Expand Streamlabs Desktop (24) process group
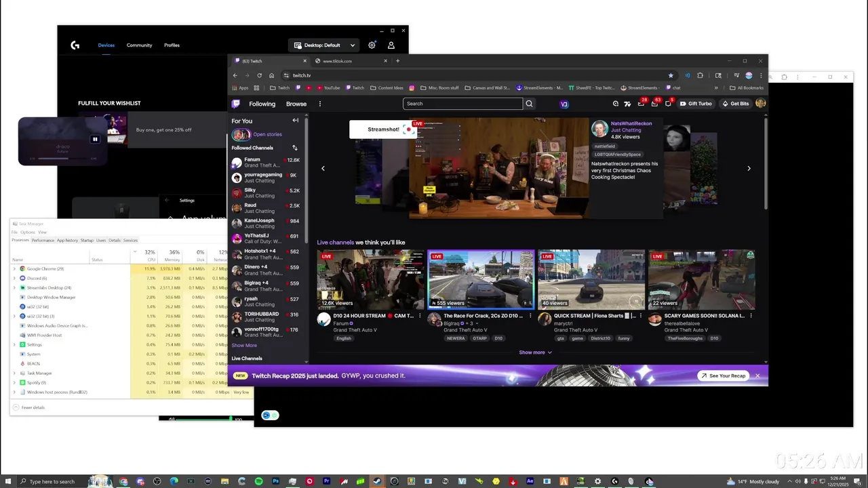The height and width of the screenshot is (488, 868). pos(14,287)
